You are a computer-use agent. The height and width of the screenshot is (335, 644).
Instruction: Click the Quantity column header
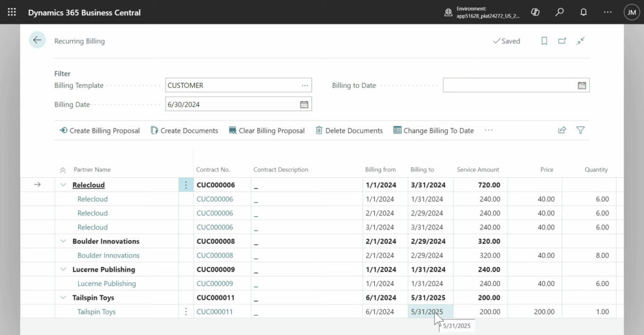click(x=596, y=170)
